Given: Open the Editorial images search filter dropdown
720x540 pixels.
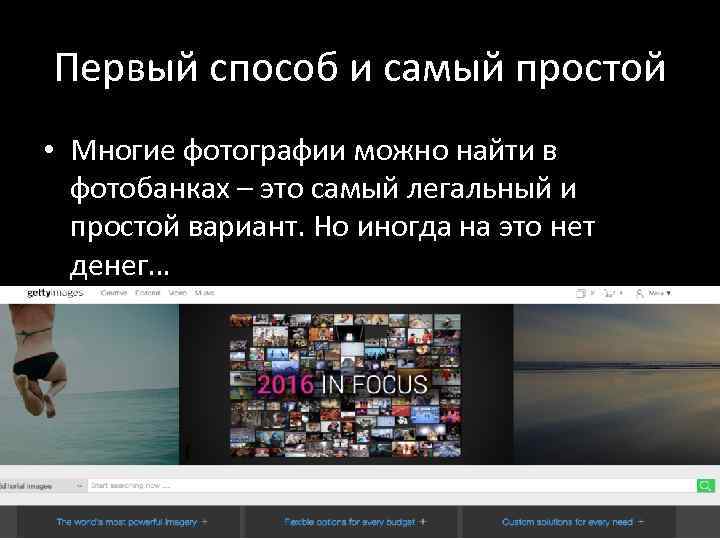Looking at the screenshot, I should click(x=42, y=486).
